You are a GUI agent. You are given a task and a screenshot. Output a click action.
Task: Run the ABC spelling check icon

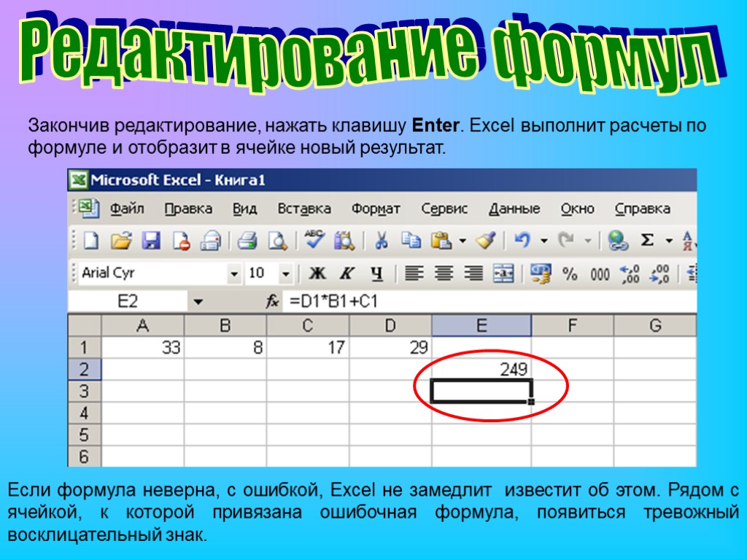(x=314, y=239)
